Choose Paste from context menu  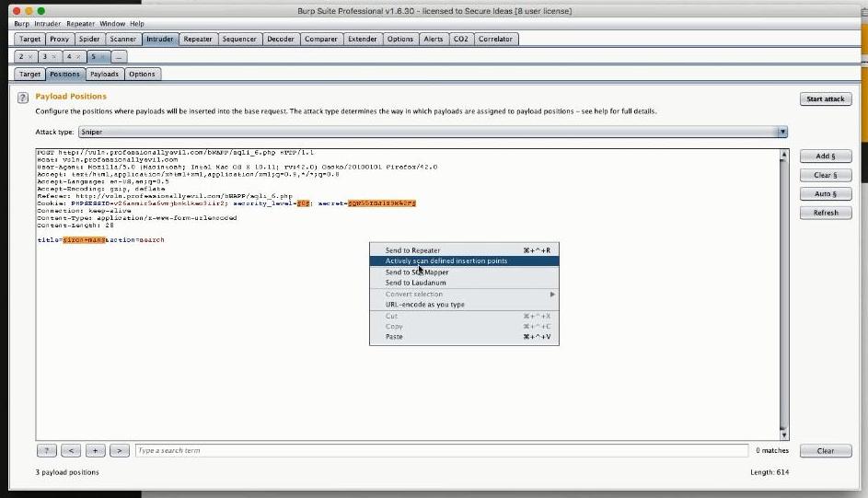[464, 336]
